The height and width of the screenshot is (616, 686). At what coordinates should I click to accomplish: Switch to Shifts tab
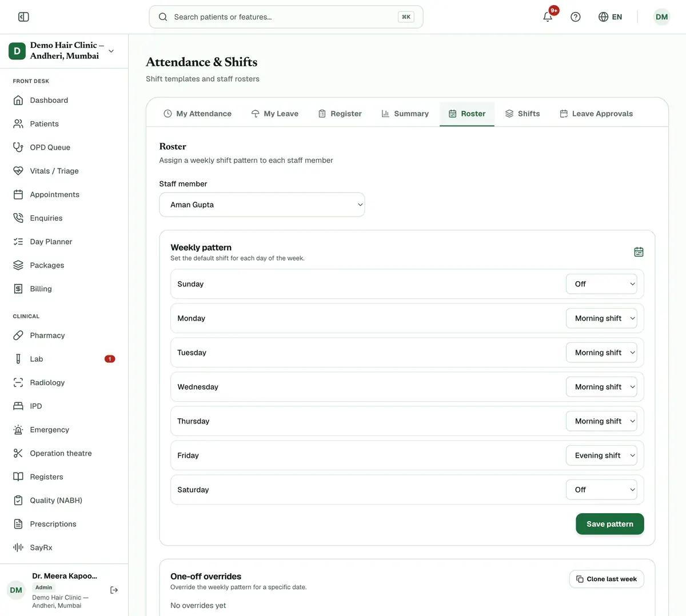tap(523, 114)
